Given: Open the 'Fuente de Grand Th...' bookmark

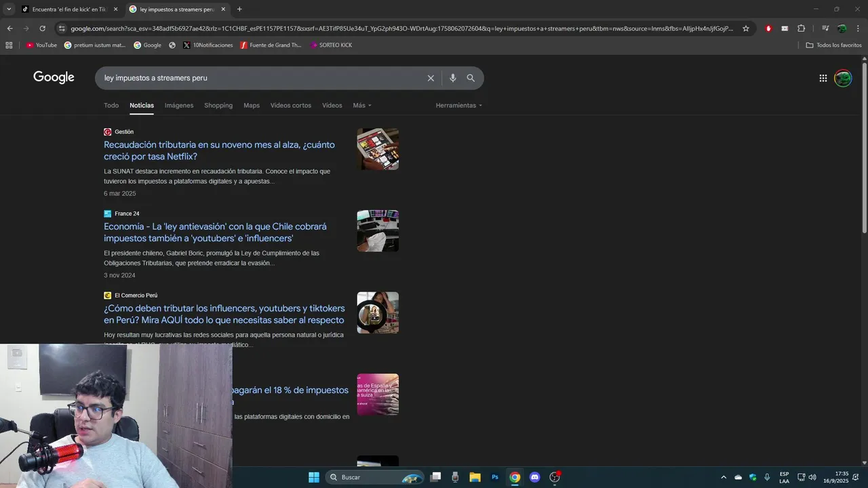Looking at the screenshot, I should [271, 45].
